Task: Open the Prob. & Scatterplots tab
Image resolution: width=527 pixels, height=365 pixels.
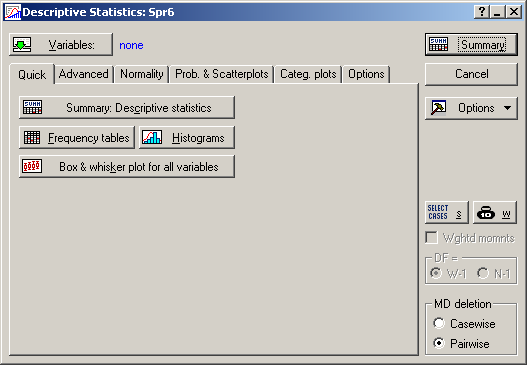Action: coord(222,74)
